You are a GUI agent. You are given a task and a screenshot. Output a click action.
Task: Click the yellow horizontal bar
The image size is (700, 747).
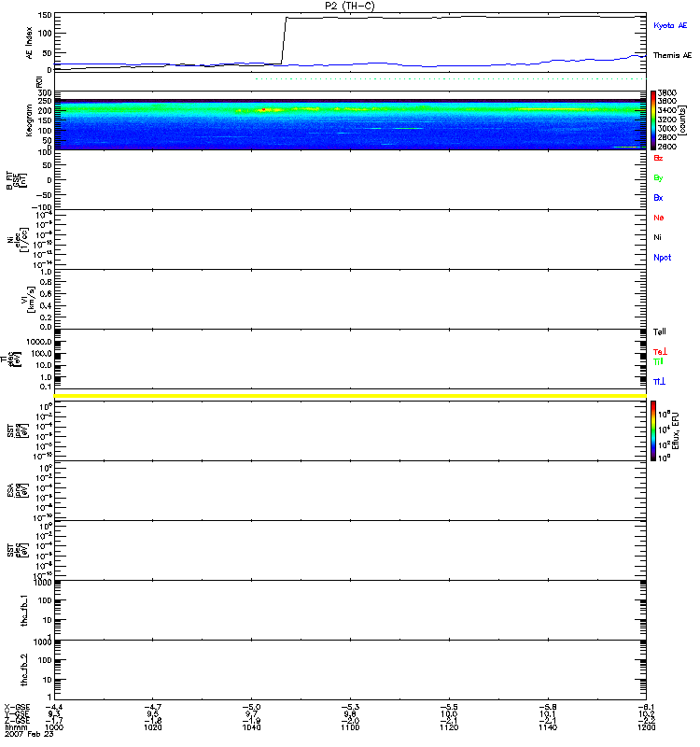click(350, 396)
